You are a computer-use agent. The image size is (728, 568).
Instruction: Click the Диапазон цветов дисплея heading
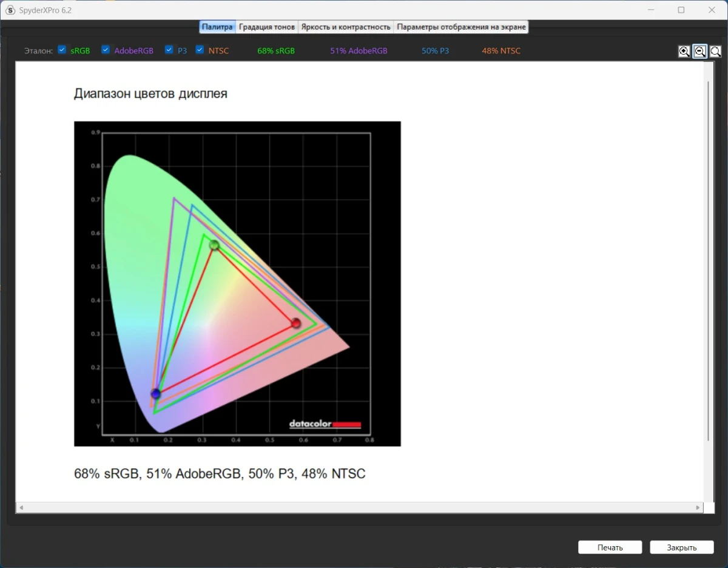(150, 93)
